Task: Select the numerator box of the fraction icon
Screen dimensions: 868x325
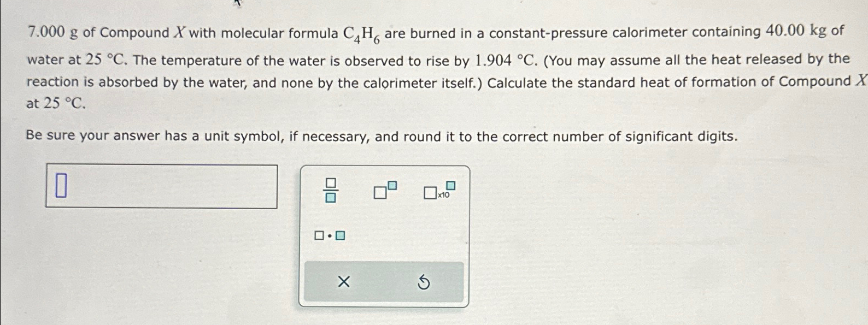Action: 330,182
